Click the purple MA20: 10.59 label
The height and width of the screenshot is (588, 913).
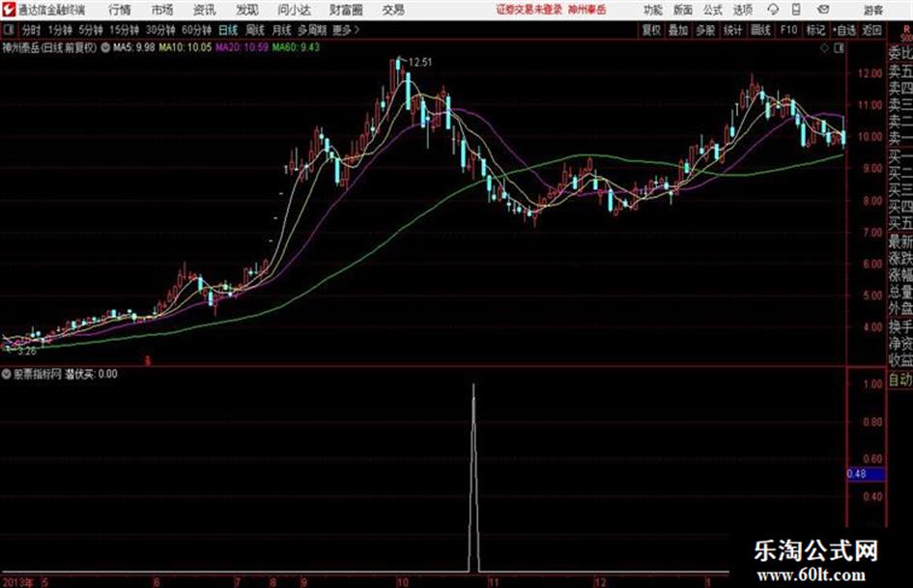click(242, 47)
